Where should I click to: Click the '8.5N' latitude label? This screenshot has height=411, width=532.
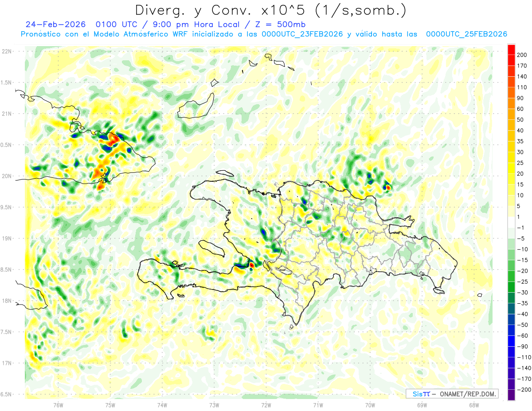6,270
